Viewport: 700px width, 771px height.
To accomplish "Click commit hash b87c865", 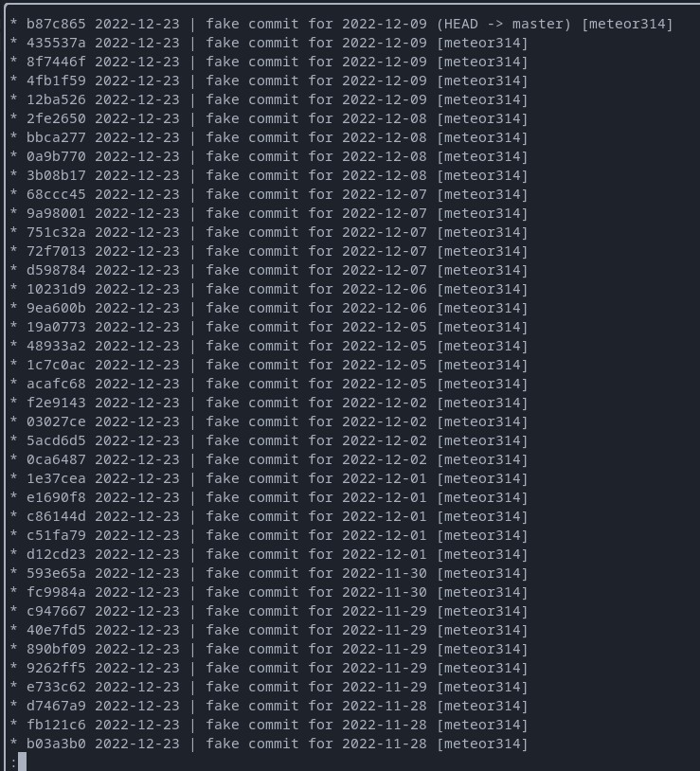I will pos(56,24).
